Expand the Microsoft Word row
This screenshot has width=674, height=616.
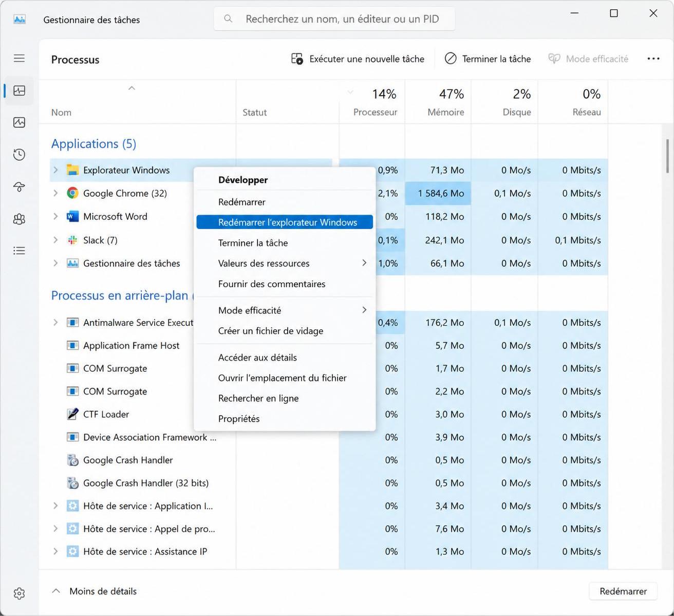[55, 216]
